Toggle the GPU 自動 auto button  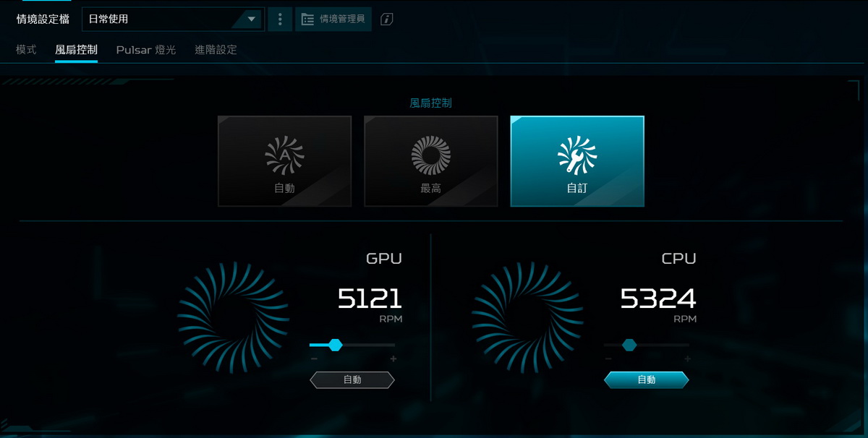(352, 380)
